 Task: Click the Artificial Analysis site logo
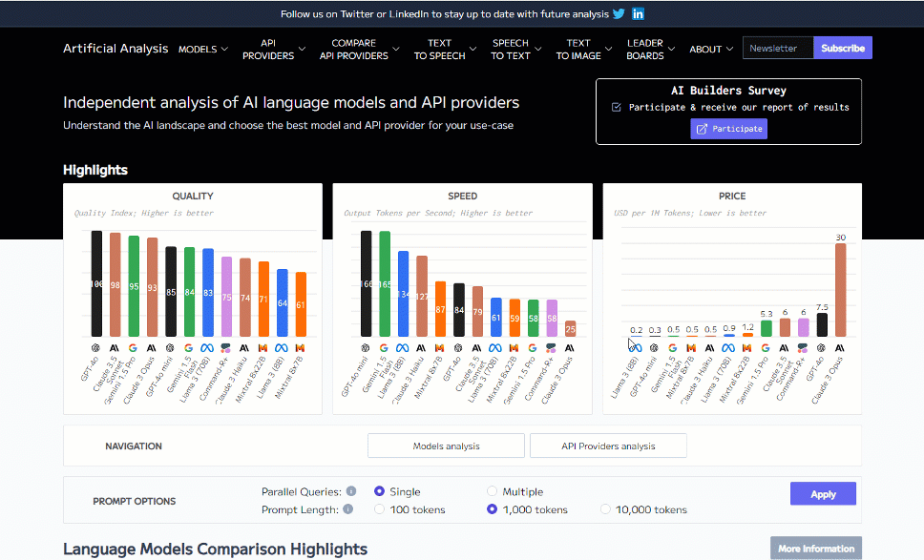(115, 49)
